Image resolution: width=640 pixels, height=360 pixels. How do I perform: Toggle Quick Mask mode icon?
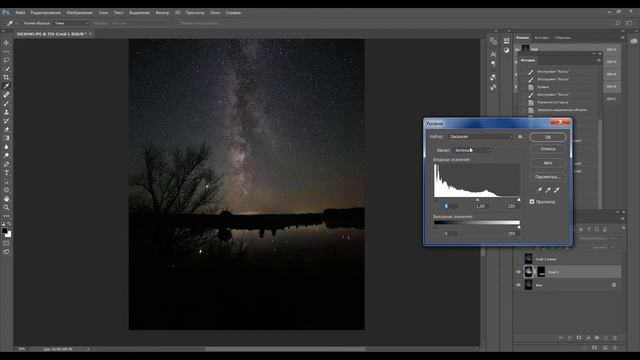pyautogui.click(x=6, y=243)
